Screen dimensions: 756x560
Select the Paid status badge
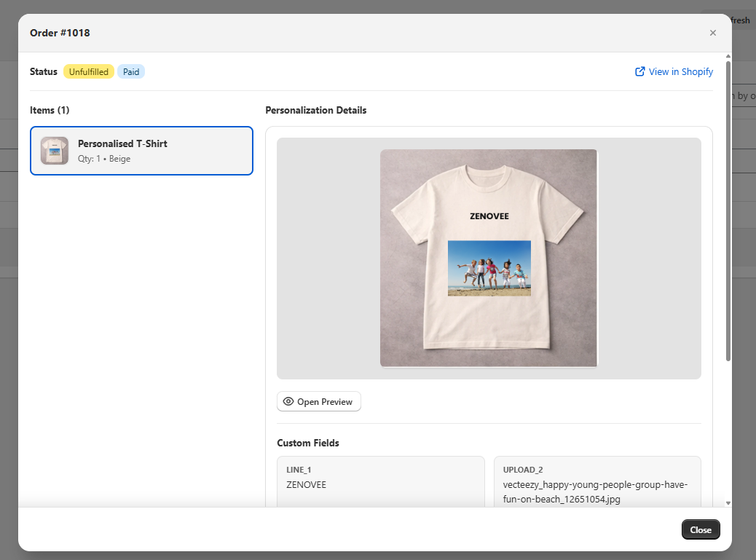130,71
